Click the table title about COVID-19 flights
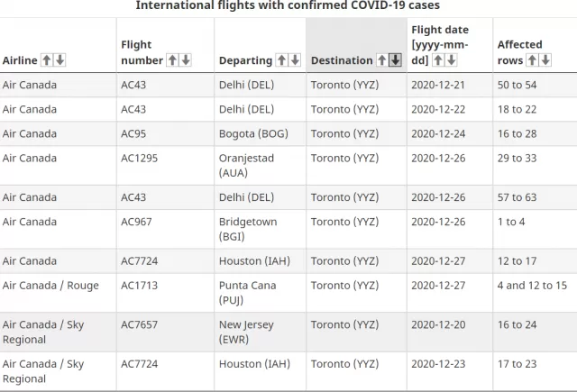The width and height of the screenshot is (577, 392). (x=288, y=5)
